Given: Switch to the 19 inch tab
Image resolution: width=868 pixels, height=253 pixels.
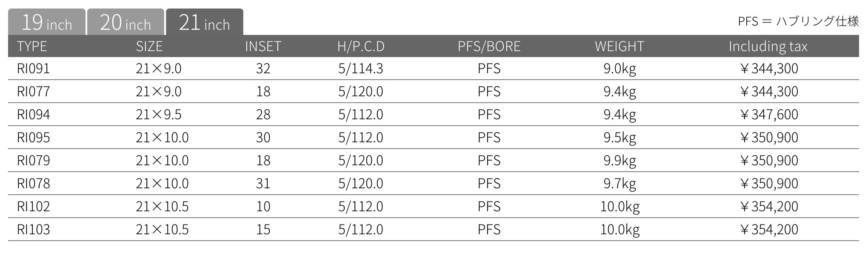Looking at the screenshot, I should [x=47, y=22].
